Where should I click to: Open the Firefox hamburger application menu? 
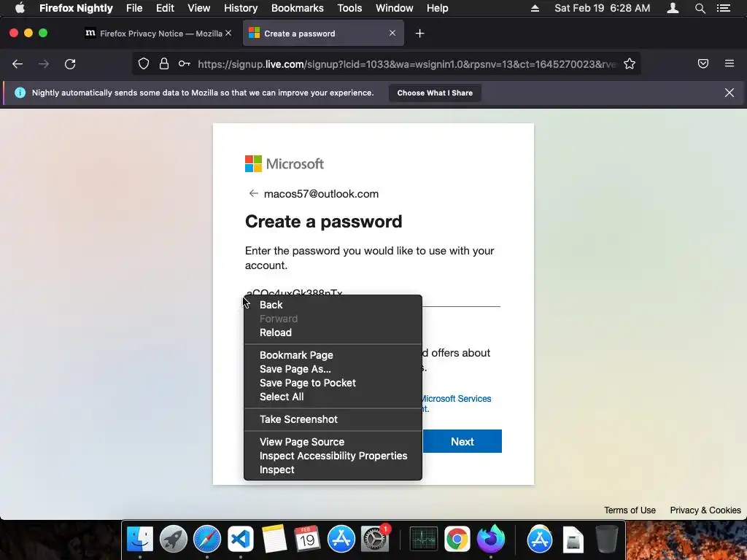729,63
